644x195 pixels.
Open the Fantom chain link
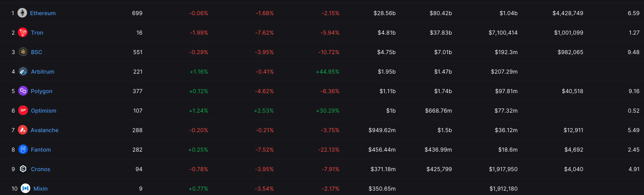(41, 150)
